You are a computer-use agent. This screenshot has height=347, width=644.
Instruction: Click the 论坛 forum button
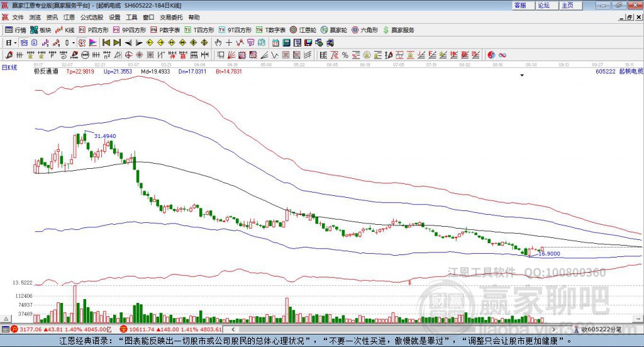pyautogui.click(x=547, y=5)
